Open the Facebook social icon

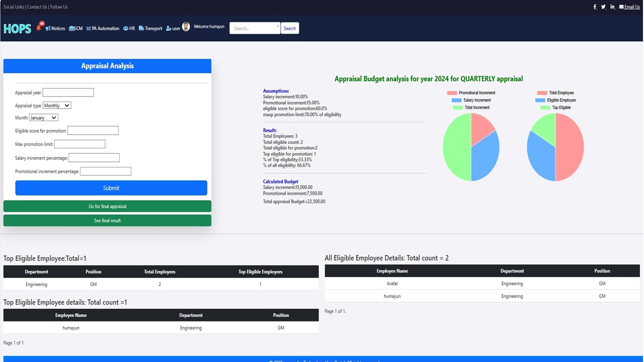tap(595, 7)
